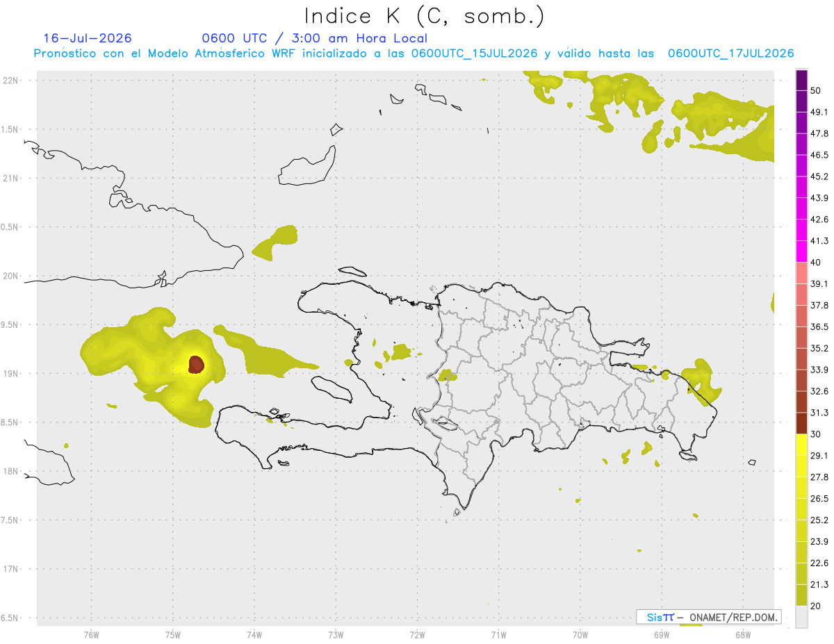Click the longitude label "72W"
834x644 pixels.
click(417, 634)
